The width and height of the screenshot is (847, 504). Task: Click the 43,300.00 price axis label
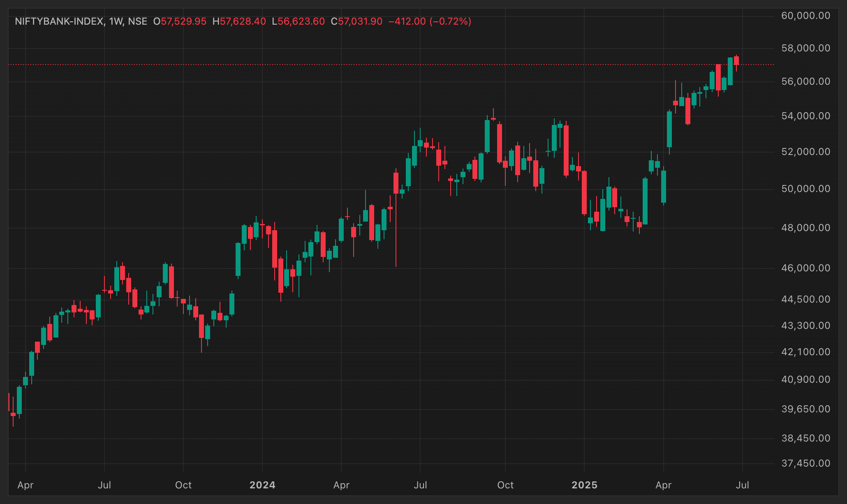click(805, 326)
